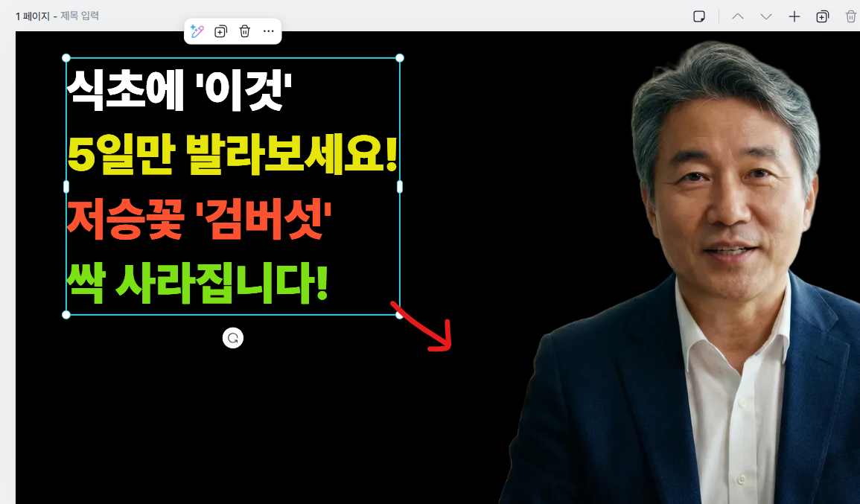Open the AI magic edit tool
This screenshot has height=504, width=860.
pos(197,31)
